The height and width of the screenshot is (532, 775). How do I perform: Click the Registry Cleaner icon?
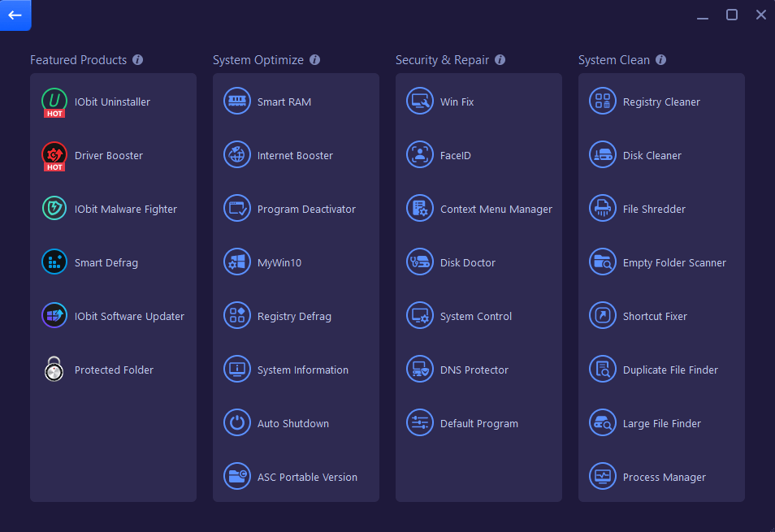[x=603, y=102]
